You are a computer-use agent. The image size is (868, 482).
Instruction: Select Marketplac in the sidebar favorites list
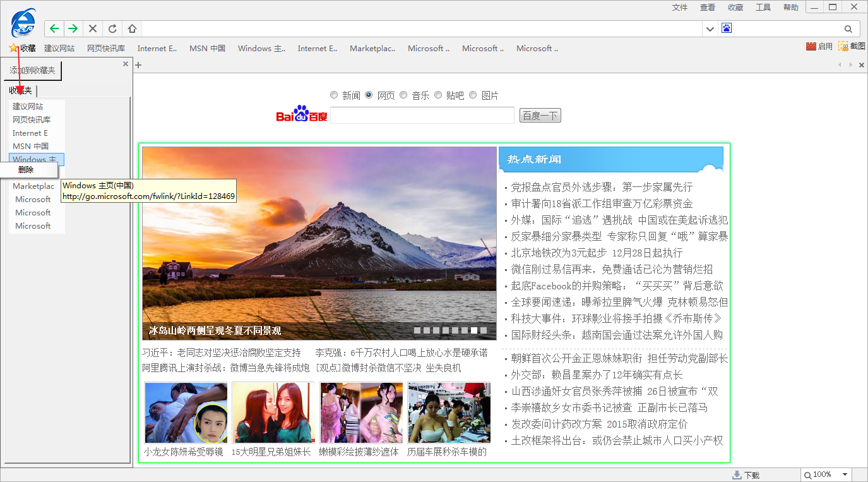tap(37, 186)
